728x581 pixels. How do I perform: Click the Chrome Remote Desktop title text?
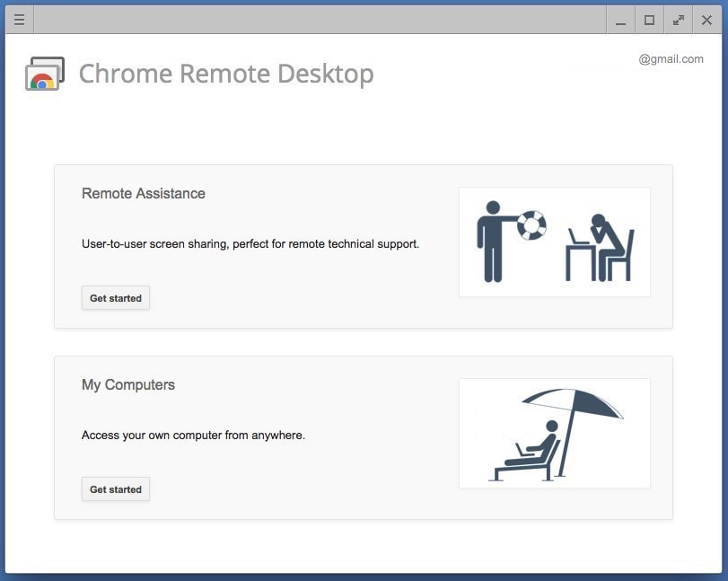(x=227, y=74)
